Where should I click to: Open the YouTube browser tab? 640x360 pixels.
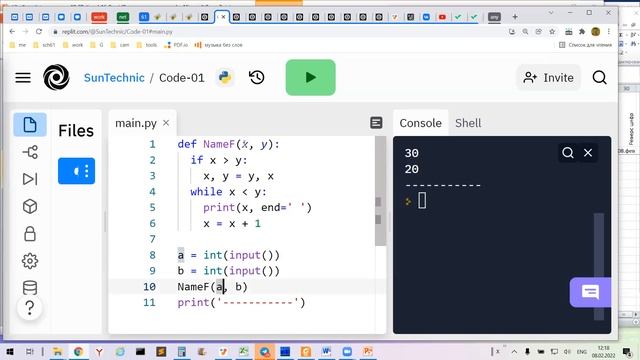pyautogui.click(x=442, y=17)
